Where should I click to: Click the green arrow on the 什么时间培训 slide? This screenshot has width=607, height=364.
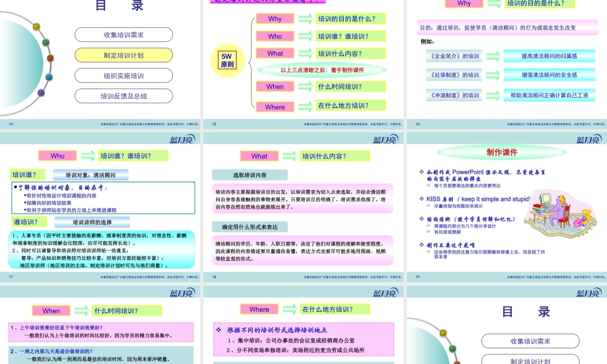click(81, 311)
